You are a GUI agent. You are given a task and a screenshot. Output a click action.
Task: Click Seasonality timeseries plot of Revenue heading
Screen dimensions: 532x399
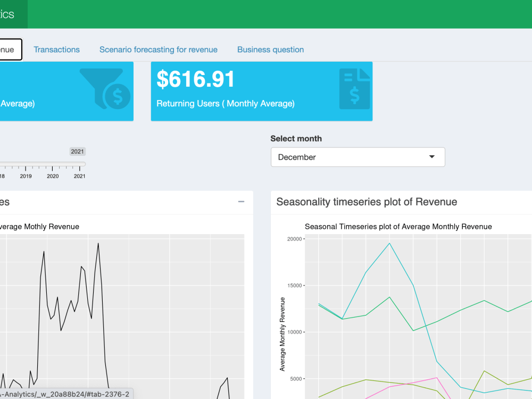coord(367,202)
